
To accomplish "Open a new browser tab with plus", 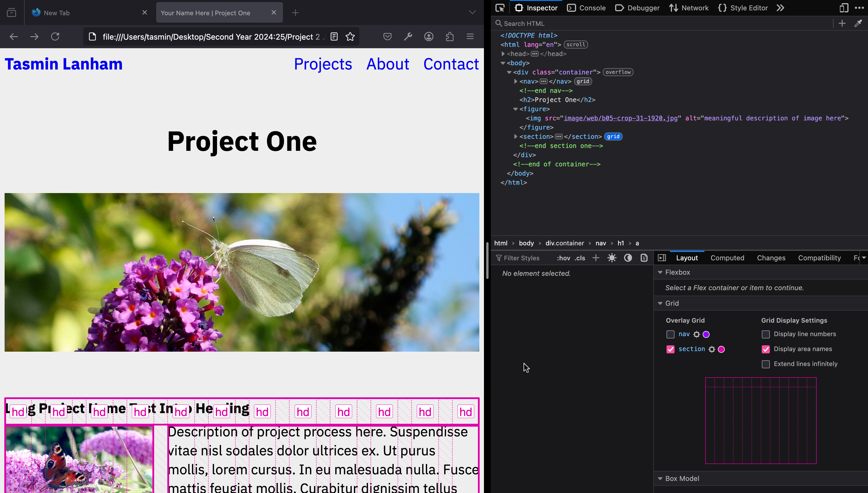I will coord(295,13).
